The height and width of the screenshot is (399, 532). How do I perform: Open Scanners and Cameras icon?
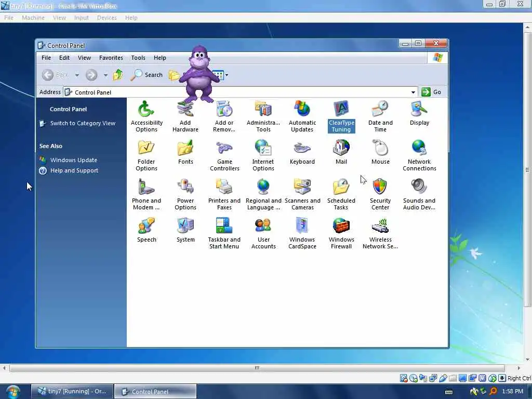tap(302, 194)
